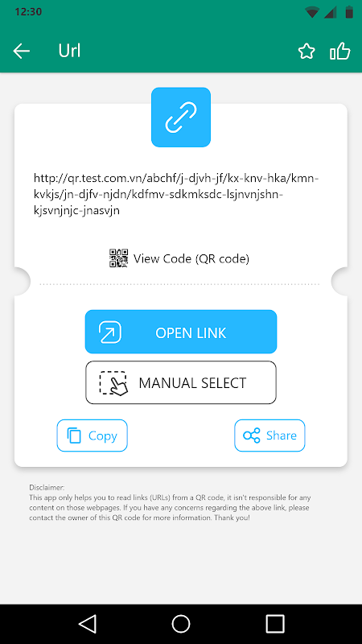
Task: Tap the back arrow in header
Action: pos(22,52)
